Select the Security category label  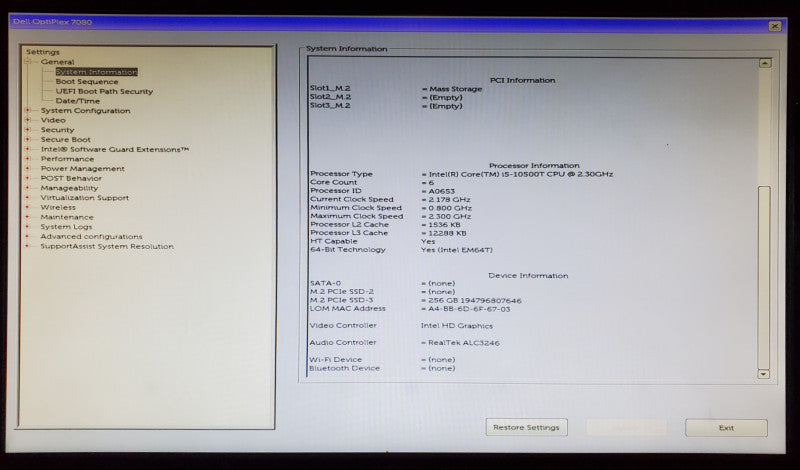pyautogui.click(x=57, y=130)
